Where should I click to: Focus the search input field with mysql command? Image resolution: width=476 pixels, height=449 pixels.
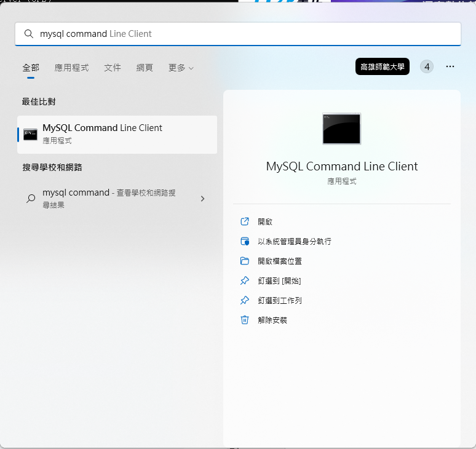pos(238,34)
